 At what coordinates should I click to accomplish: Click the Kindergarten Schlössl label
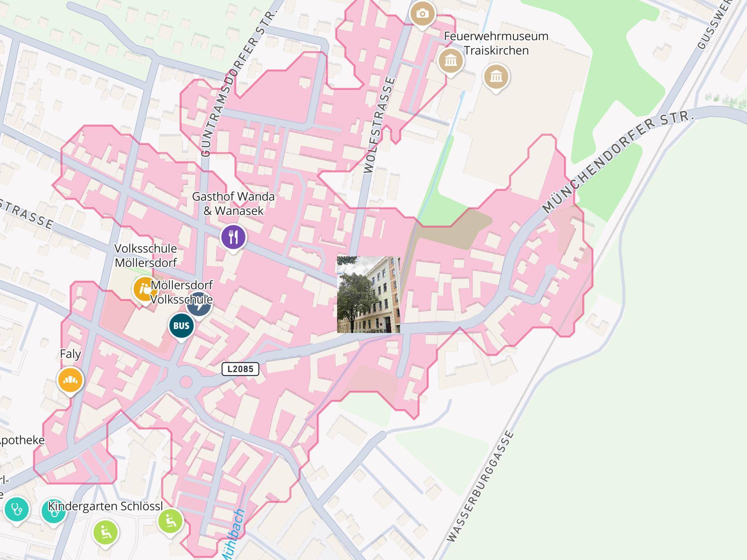(x=105, y=506)
